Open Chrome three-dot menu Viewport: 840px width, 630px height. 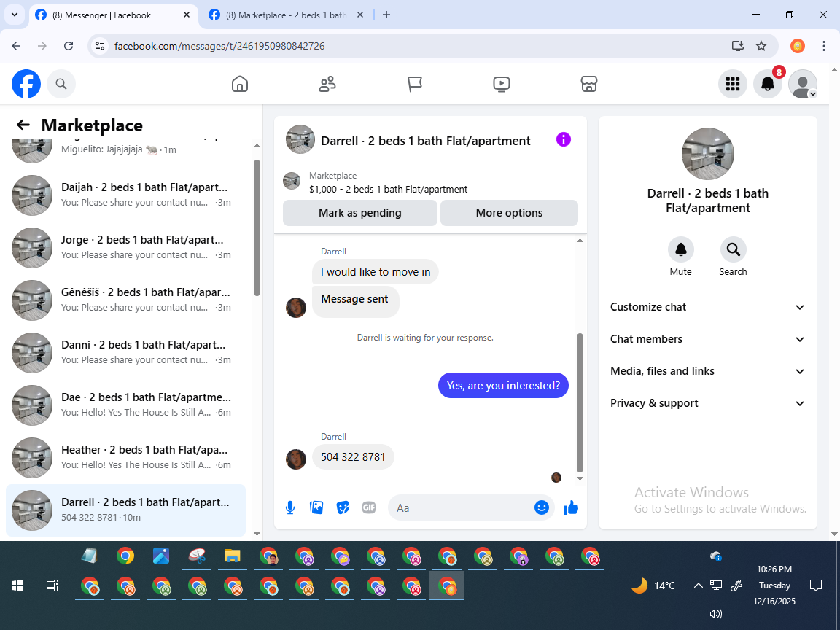(824, 46)
